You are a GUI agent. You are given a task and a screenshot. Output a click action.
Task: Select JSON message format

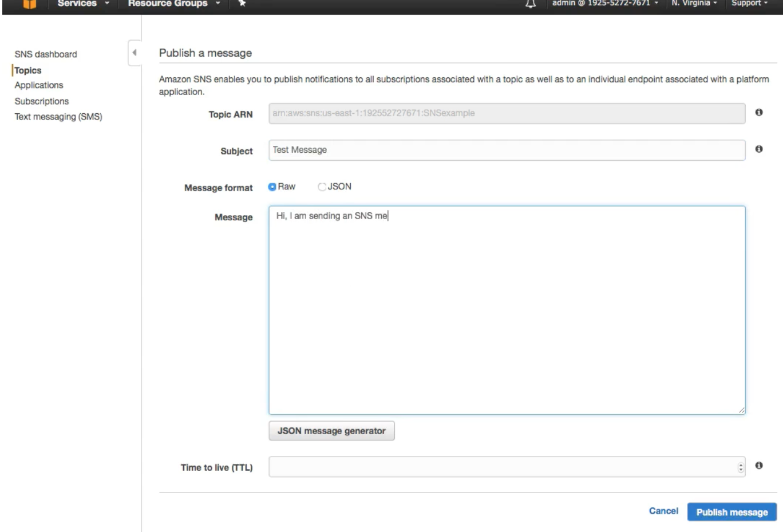[x=322, y=187]
